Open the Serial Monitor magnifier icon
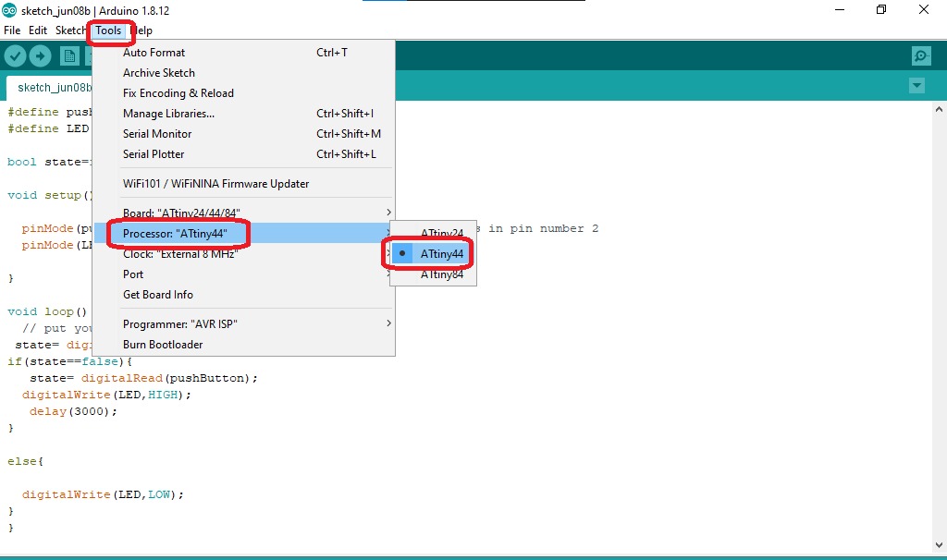 click(x=920, y=56)
